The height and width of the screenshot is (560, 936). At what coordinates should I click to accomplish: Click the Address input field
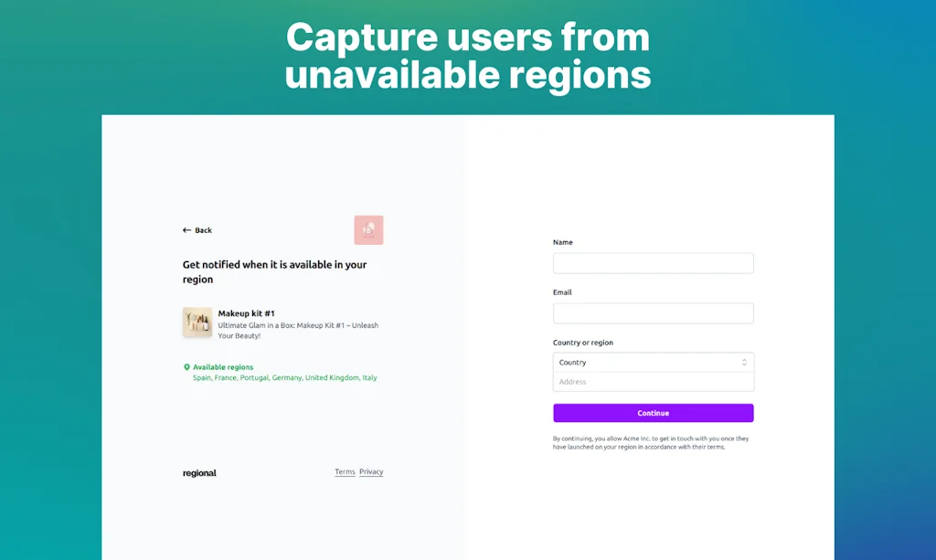point(653,381)
